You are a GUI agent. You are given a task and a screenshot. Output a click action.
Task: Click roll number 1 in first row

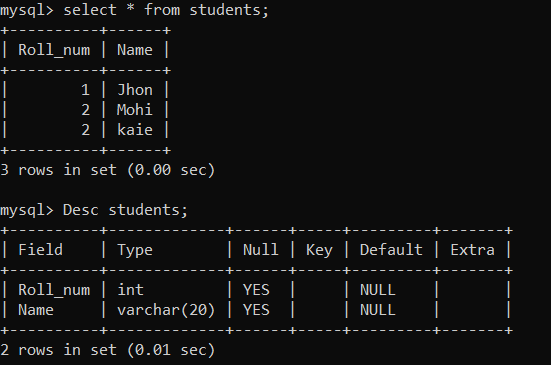pyautogui.click(x=85, y=90)
